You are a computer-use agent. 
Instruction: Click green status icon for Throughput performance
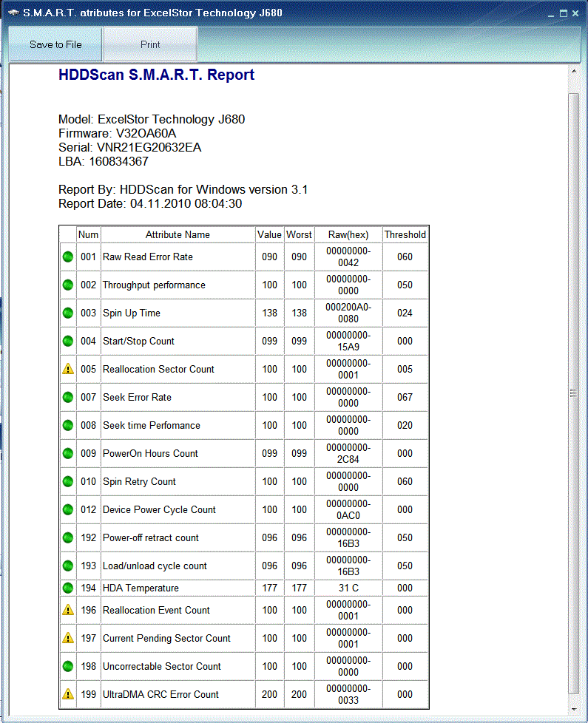click(68, 285)
